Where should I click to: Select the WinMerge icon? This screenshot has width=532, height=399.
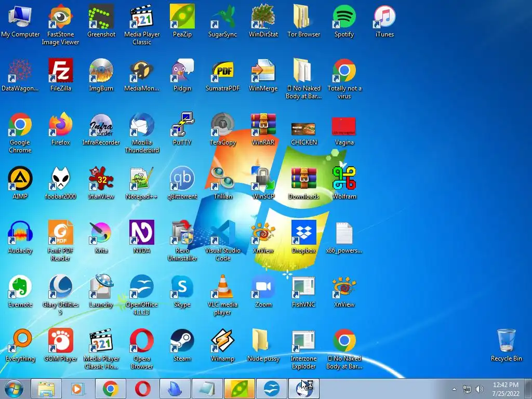[x=263, y=75]
